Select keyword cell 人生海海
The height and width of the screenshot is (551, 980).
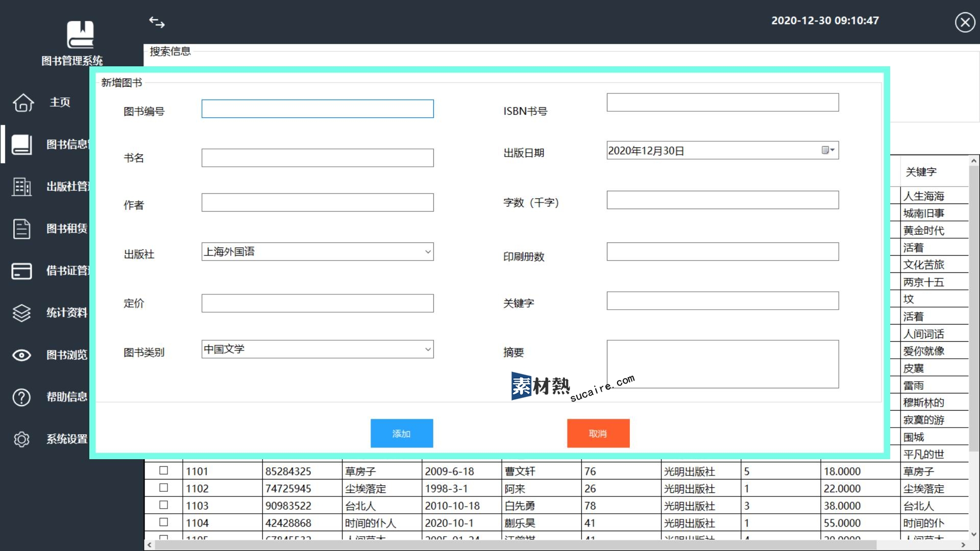[934, 196]
